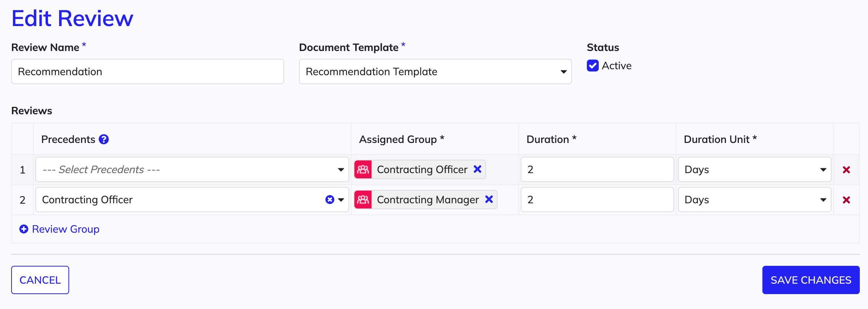Screen dimensions: 868x309
Task: Remove the Contracting Officer assigned group tag
Action: tap(478, 169)
